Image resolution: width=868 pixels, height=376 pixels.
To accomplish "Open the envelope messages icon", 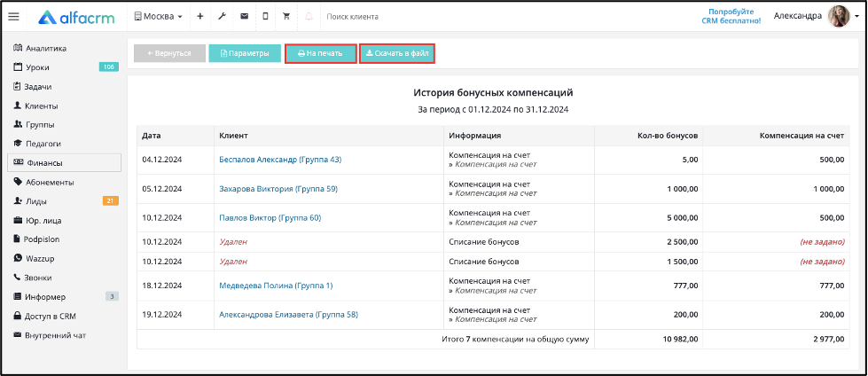I will (244, 17).
